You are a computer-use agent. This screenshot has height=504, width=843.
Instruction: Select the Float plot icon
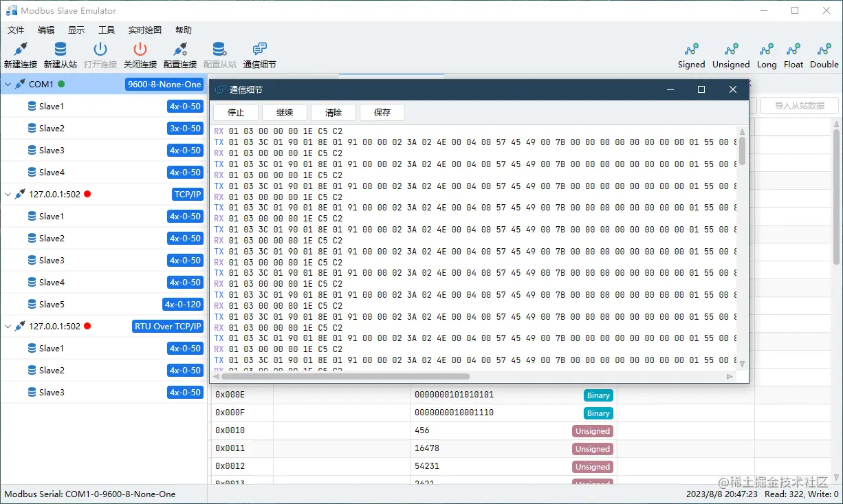[793, 50]
